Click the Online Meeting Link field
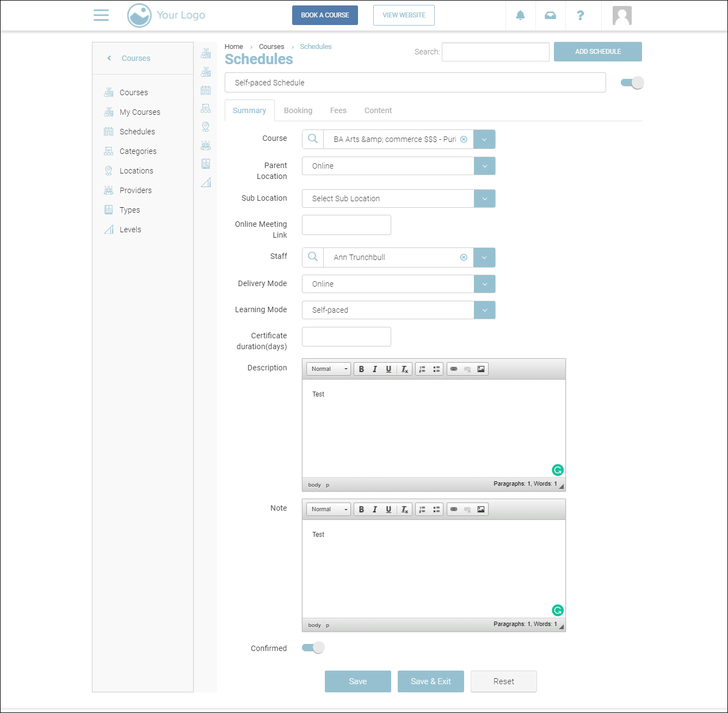Viewport: 728px width, 713px height. click(346, 225)
